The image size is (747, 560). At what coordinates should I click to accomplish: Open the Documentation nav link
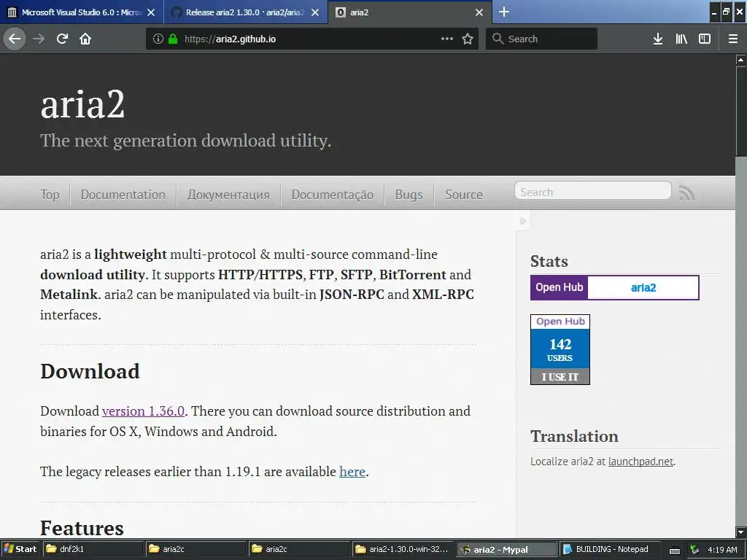[x=123, y=194]
